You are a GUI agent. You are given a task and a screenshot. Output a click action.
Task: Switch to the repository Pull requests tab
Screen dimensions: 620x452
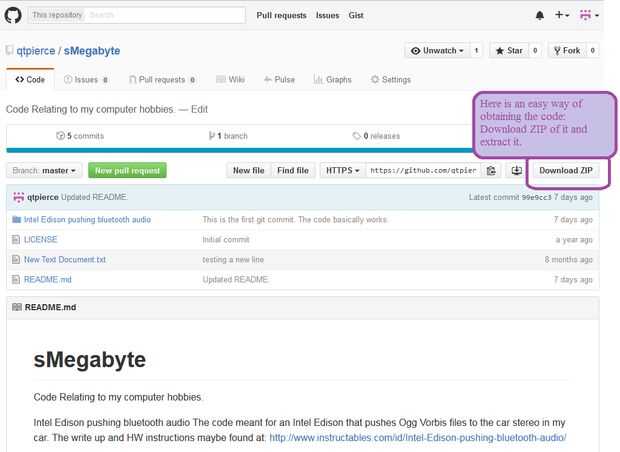tap(162, 79)
